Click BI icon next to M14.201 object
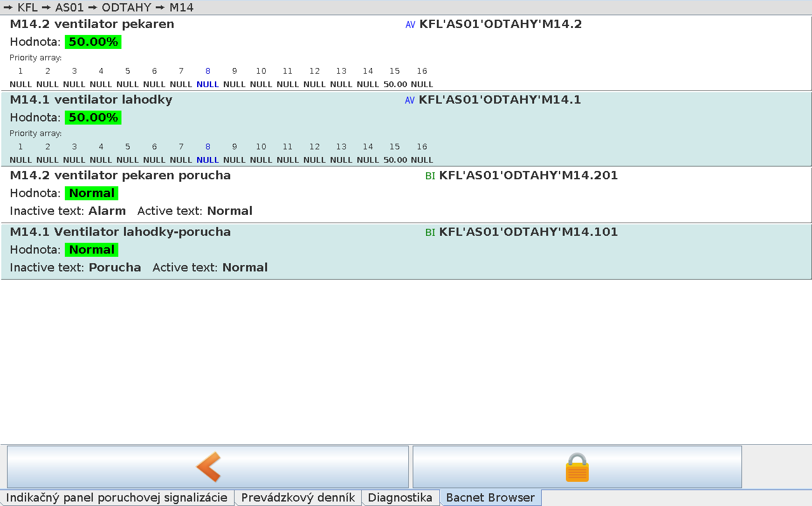Image resolution: width=812 pixels, height=506 pixels. coord(430,176)
